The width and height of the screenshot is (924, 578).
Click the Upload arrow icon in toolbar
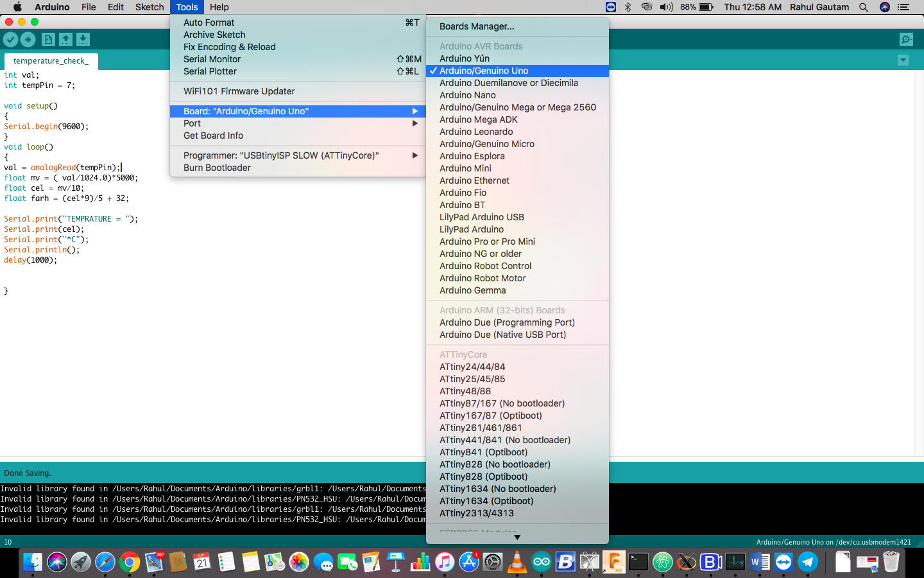click(28, 39)
